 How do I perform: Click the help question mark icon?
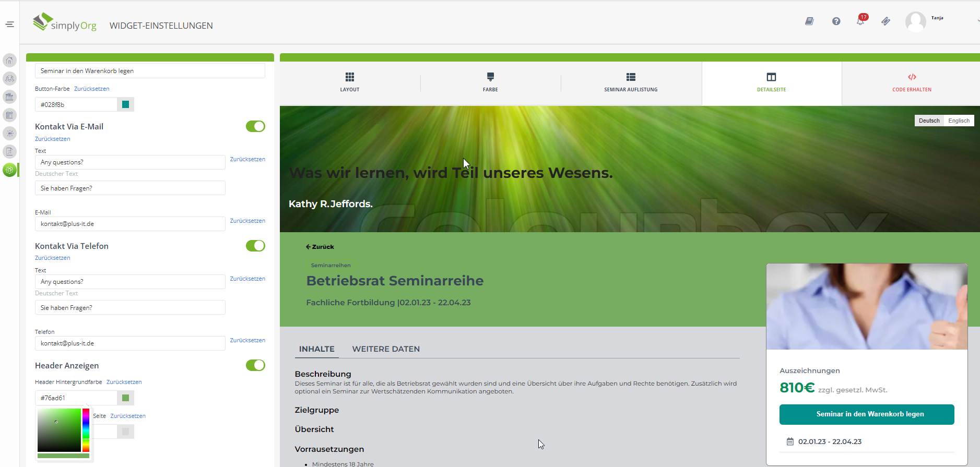pos(836,21)
